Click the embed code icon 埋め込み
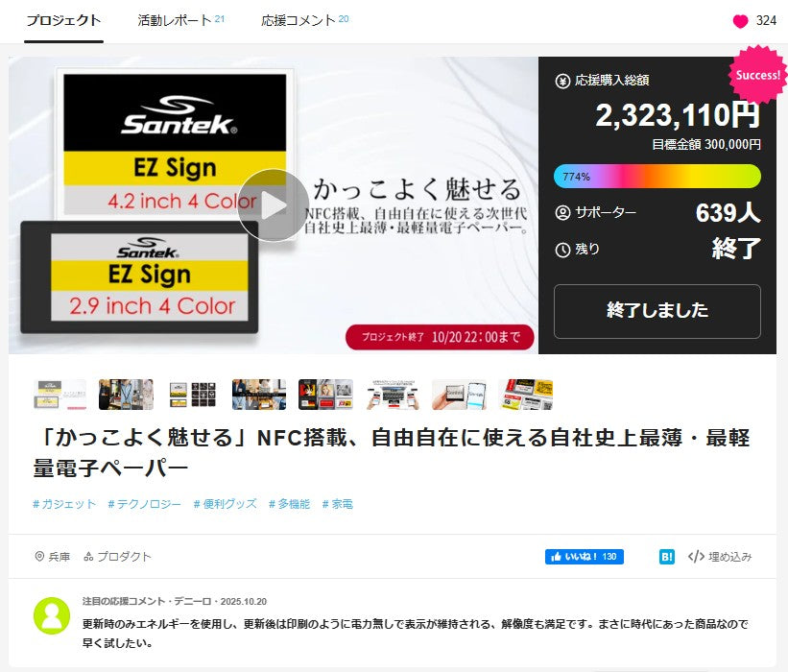The height and width of the screenshot is (672, 788). (x=720, y=557)
